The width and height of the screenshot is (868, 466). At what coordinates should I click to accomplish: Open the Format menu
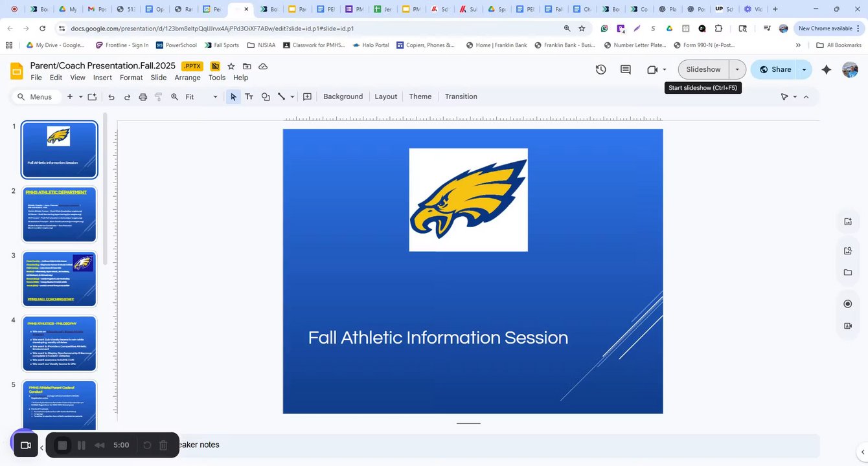[131, 78]
